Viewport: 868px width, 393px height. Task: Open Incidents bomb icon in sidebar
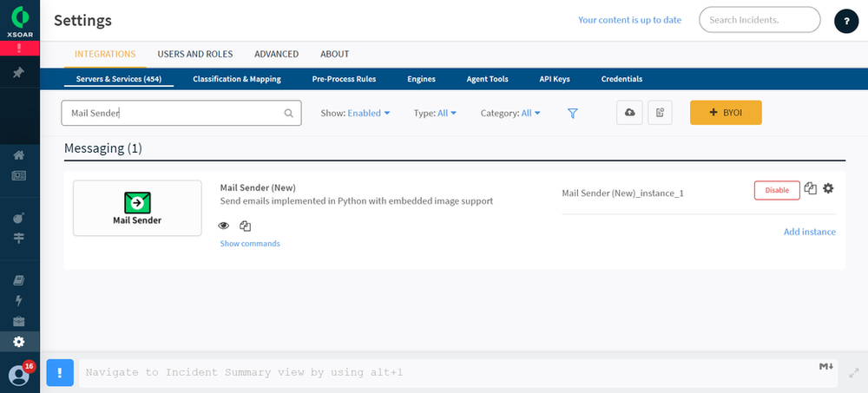coord(19,218)
